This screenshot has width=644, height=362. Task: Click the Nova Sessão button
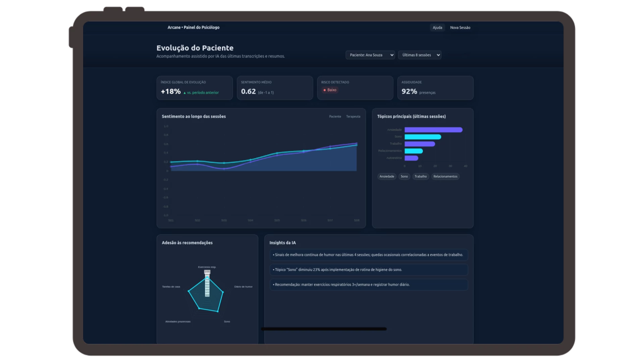click(460, 27)
